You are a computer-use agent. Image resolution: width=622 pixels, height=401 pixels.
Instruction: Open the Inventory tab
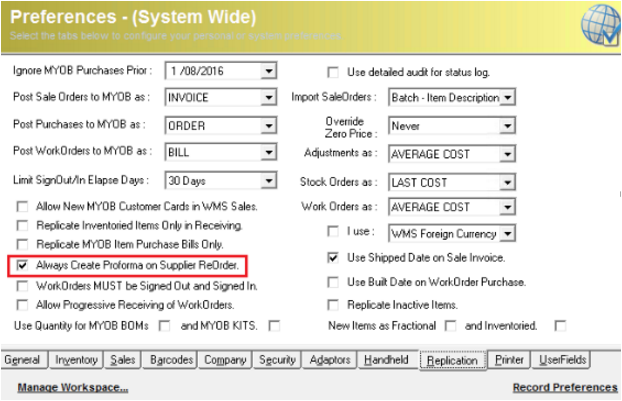pos(76,360)
